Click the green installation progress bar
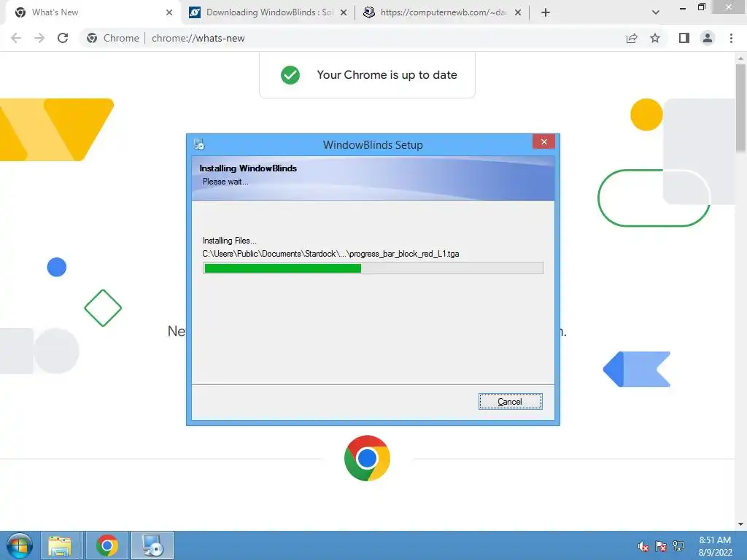 coord(373,268)
